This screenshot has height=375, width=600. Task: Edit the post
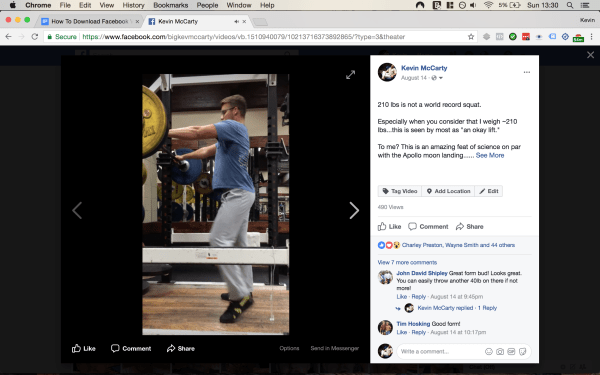click(x=489, y=191)
